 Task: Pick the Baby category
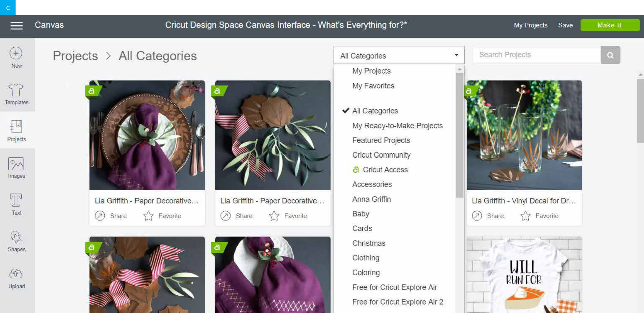coord(361,214)
